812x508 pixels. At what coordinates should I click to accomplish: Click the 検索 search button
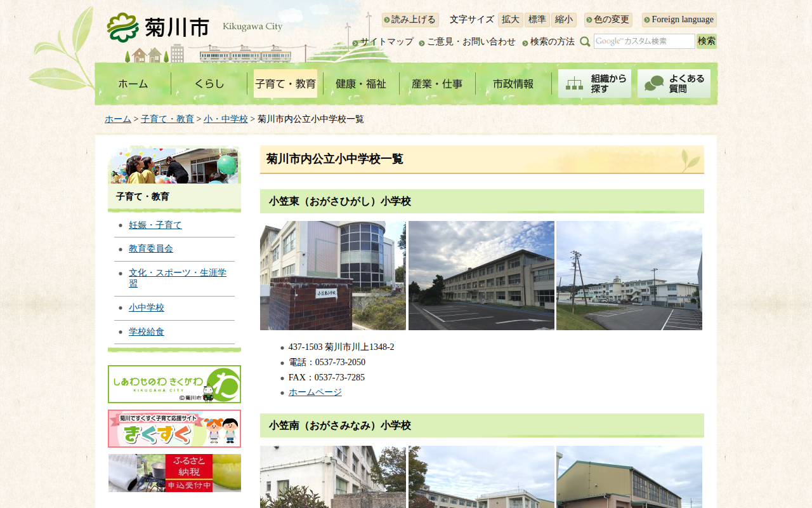click(x=707, y=41)
